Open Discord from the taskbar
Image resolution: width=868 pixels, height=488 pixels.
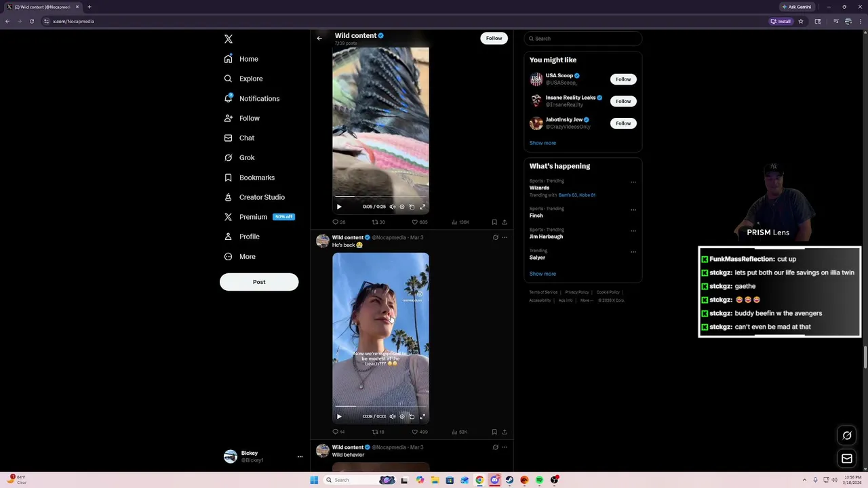tap(494, 480)
